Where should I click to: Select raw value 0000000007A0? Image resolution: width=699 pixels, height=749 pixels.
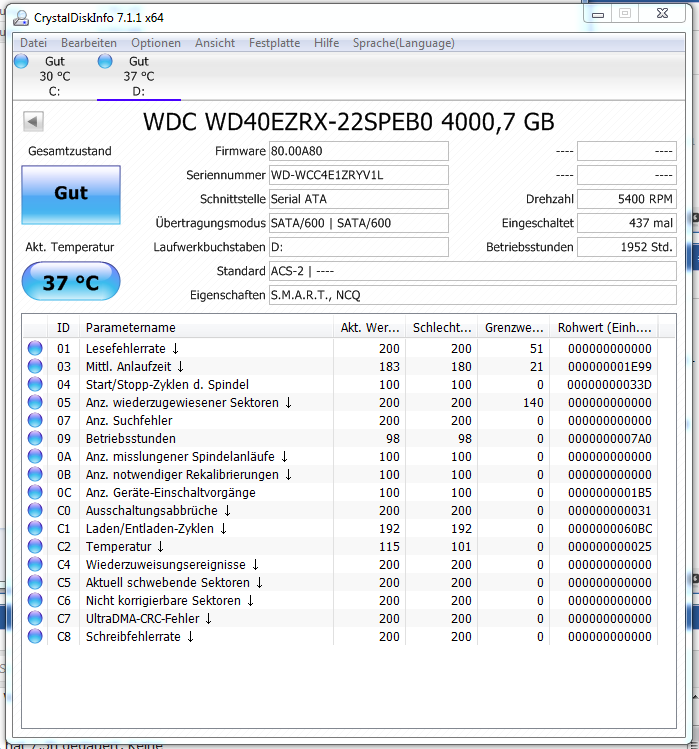pyautogui.click(x=610, y=439)
